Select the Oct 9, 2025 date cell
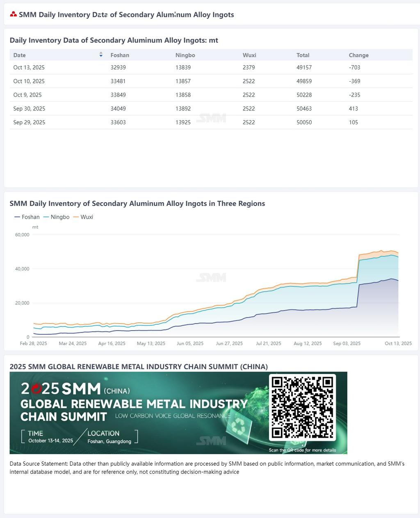This screenshot has height=518, width=420. click(27, 95)
